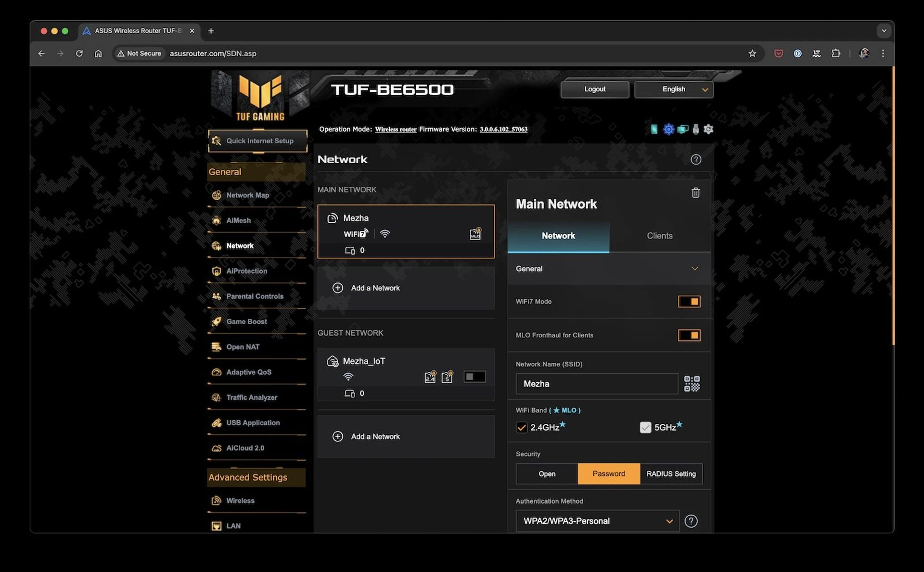Open the tab search dropdown
This screenshot has width=924, height=572.
tap(884, 31)
